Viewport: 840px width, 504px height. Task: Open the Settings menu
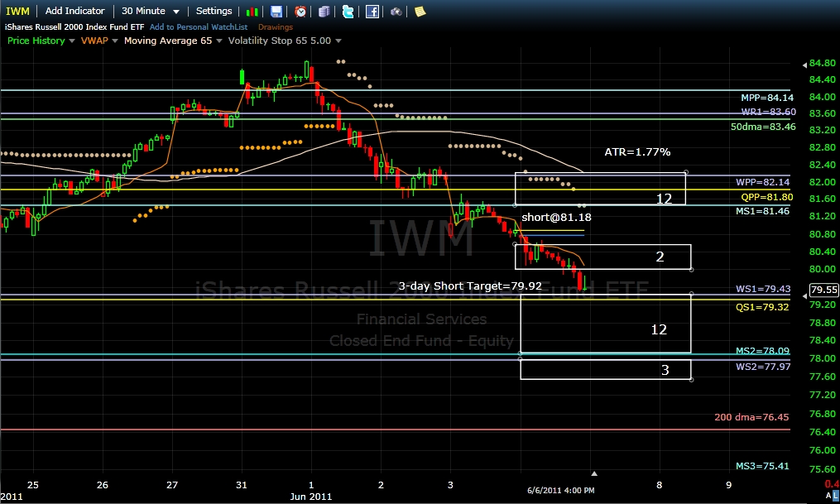pyautogui.click(x=214, y=12)
